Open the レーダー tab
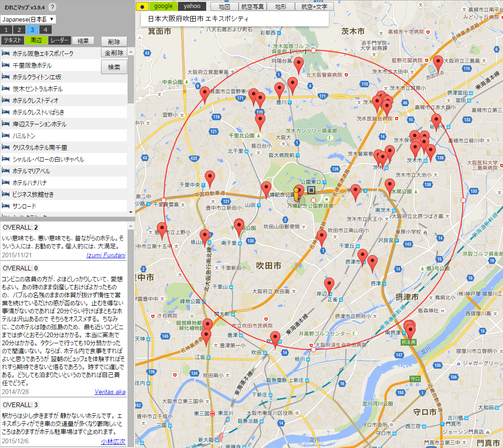This screenshot has width=503, height=448. click(59, 40)
